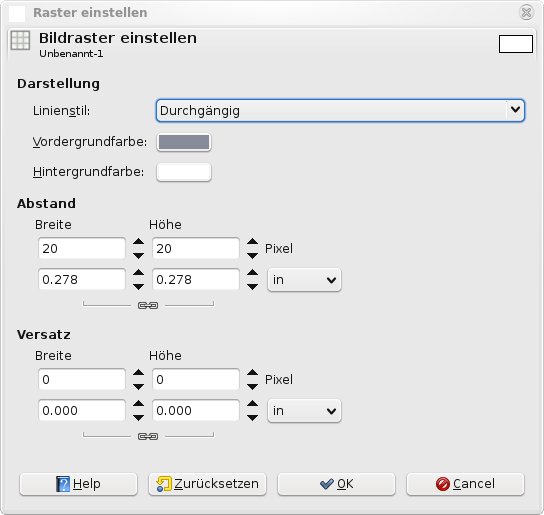Increase Abstand Breite inch value with up arrow

point(138,272)
